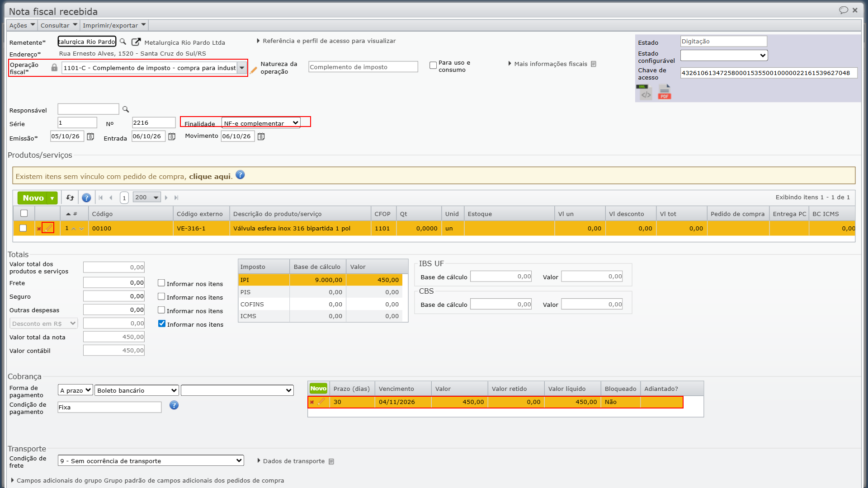Enable Informar nos itens for Frete
868x488 pixels.
(161, 283)
